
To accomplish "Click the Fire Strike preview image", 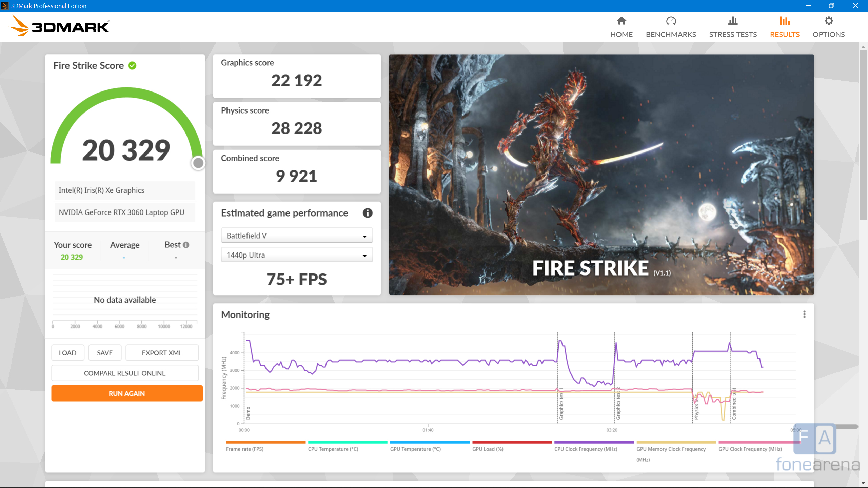I will pyautogui.click(x=601, y=174).
